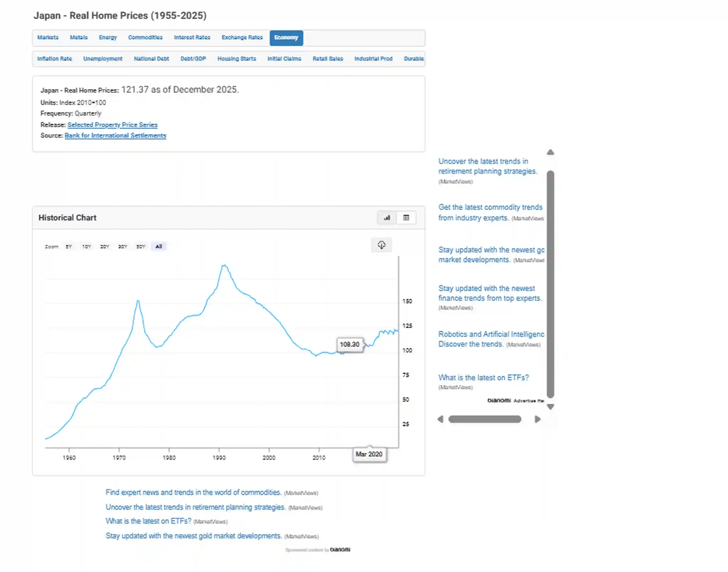Select the Unemployment sub-tab
This screenshot has height=572, width=728.
pos(103,59)
